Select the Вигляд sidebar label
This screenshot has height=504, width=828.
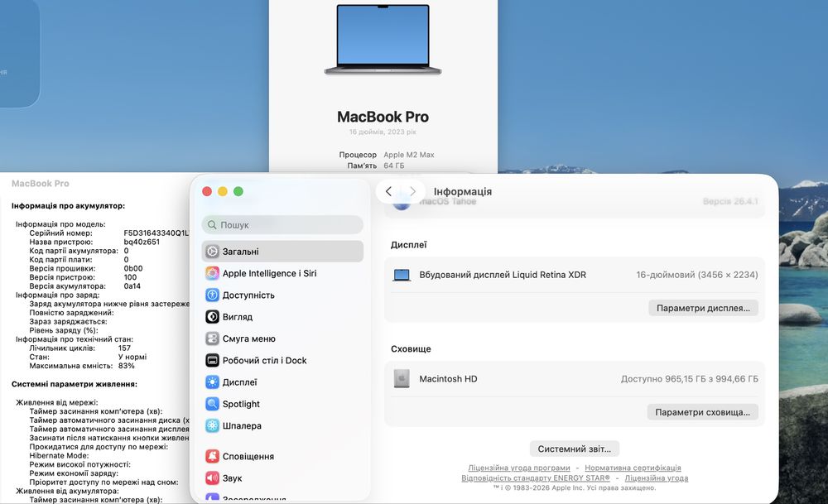click(237, 317)
